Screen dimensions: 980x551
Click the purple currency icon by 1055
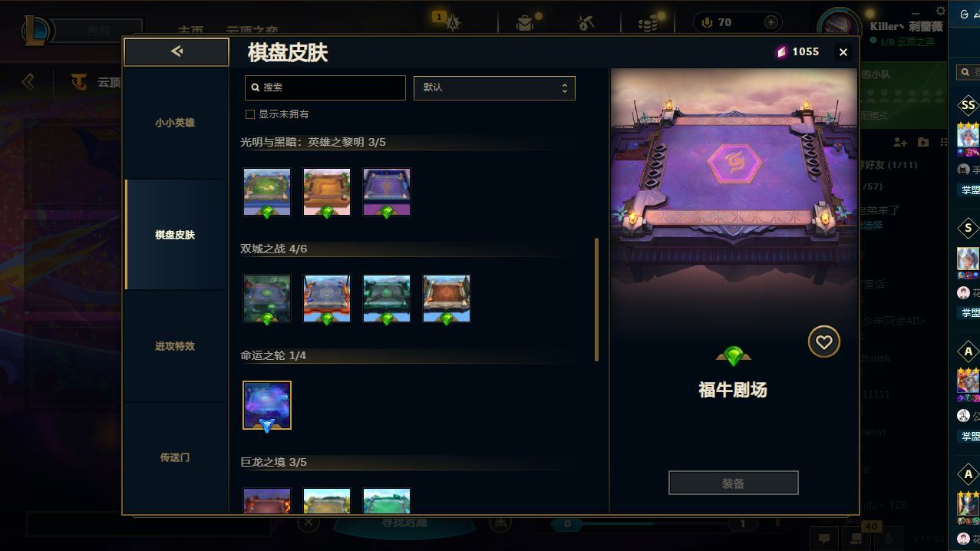pos(781,51)
